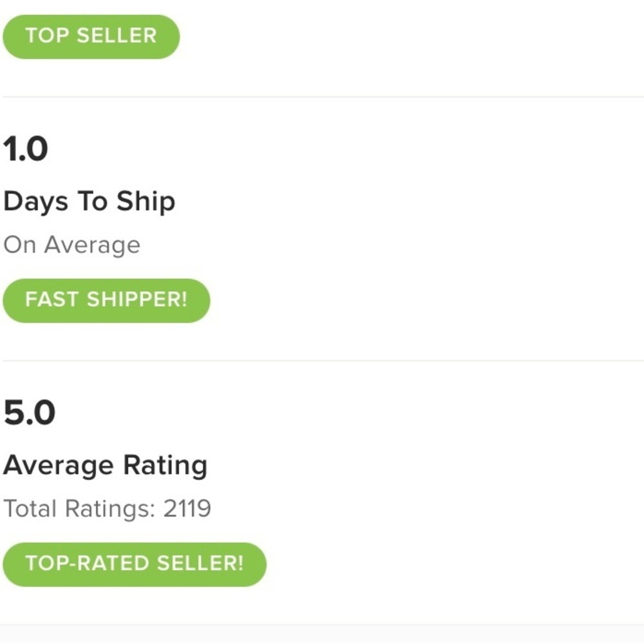Click the "Days To Ship" heading
644x644 pixels.
coord(89,202)
